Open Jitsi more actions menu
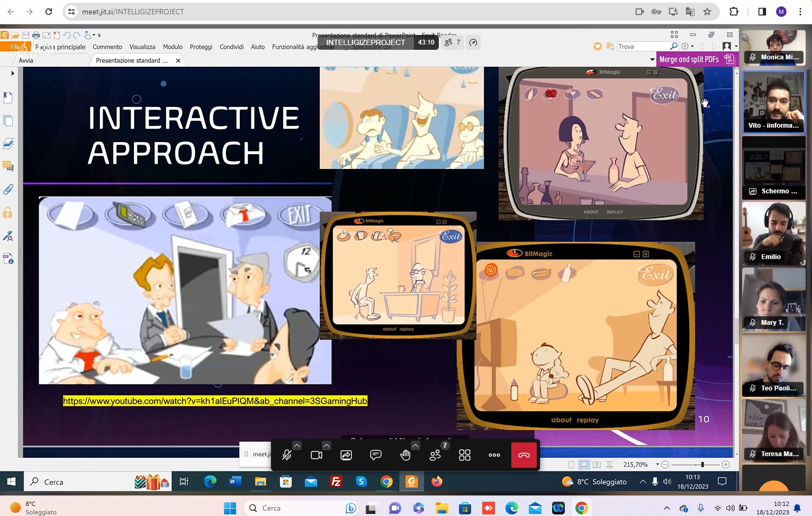Viewport: 812px width, 516px height. [x=494, y=455]
